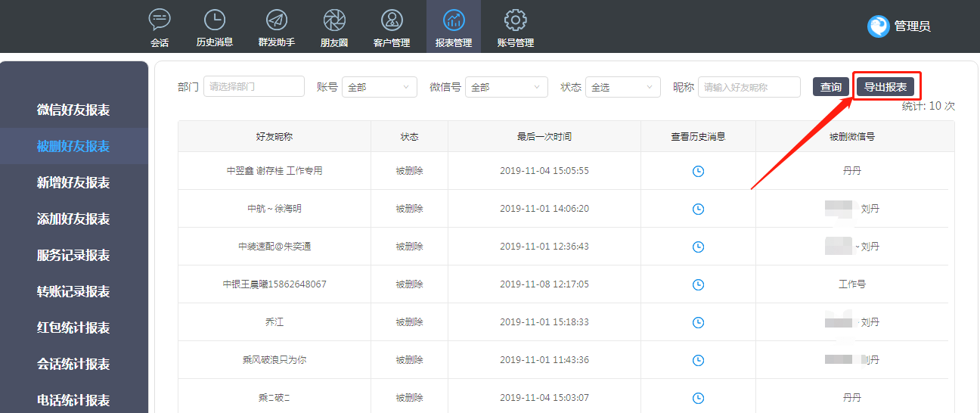View history messages for 2019-11-04 15:03:07 row
The width and height of the screenshot is (980, 413).
tap(698, 398)
